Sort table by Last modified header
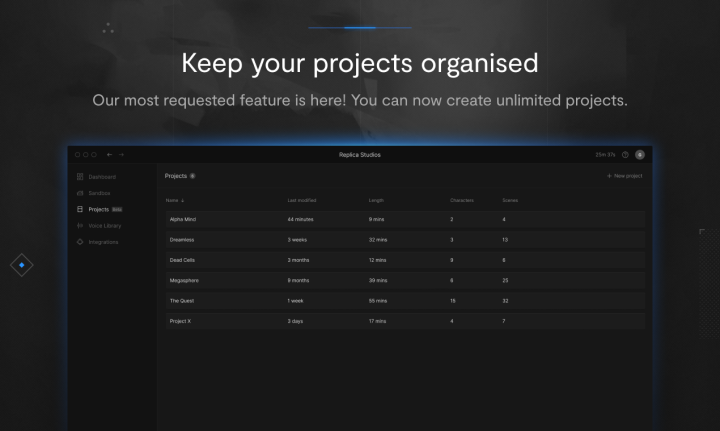 coord(302,201)
